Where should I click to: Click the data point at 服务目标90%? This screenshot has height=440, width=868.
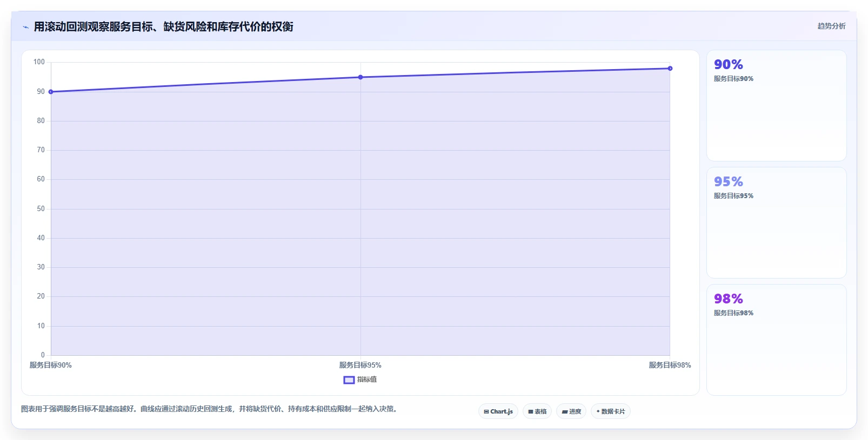51,92
